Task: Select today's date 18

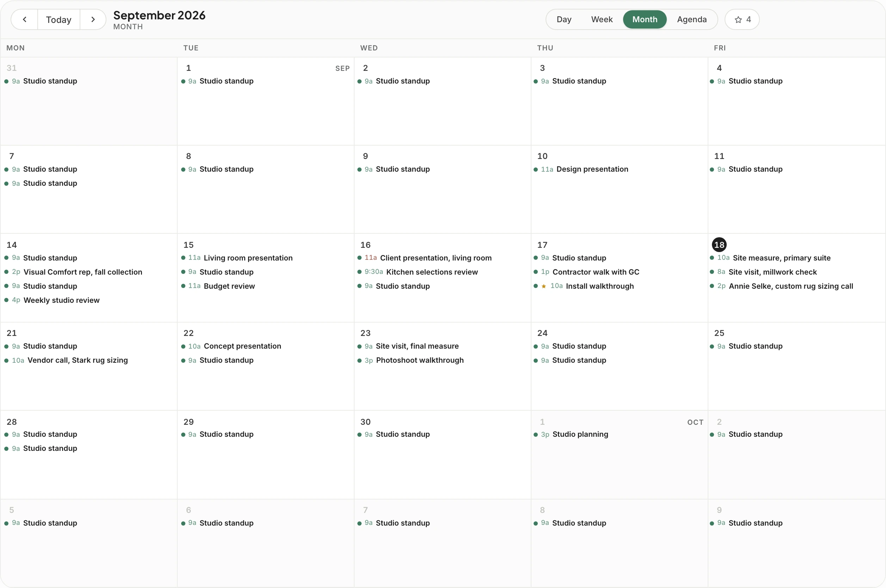Action: [x=719, y=245]
